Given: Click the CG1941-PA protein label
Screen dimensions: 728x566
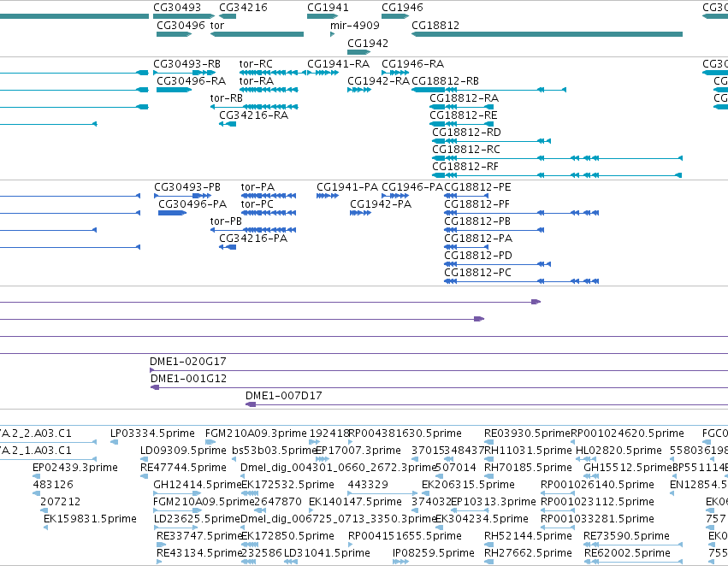Looking at the screenshot, I should [x=347, y=187].
